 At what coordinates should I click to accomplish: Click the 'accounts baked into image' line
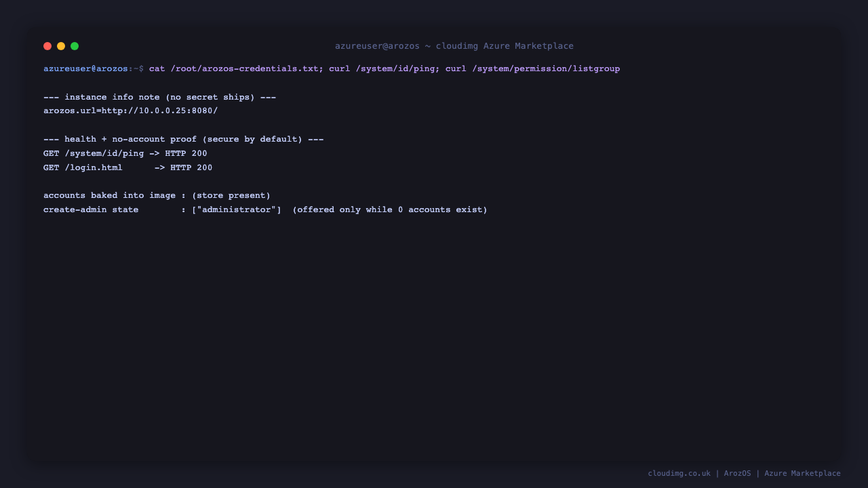(157, 195)
